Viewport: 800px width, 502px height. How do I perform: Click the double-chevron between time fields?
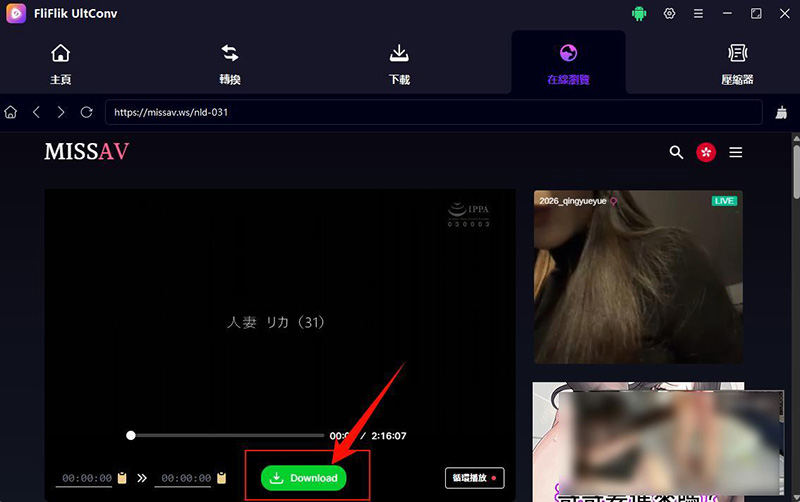click(142, 478)
